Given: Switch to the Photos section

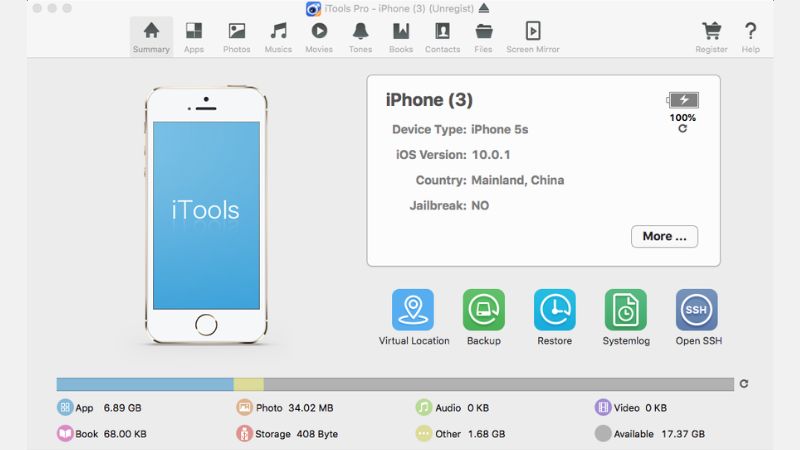Looking at the screenshot, I should click(237, 37).
